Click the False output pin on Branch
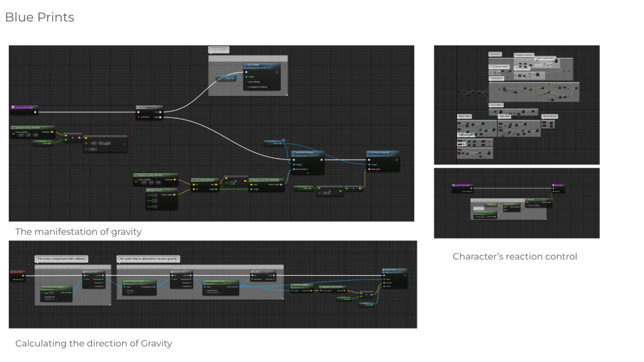 161,117
